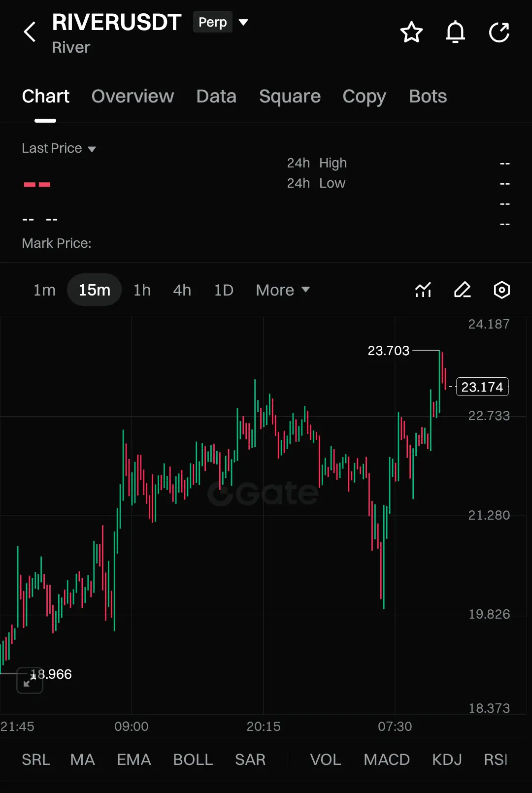This screenshot has width=532, height=793.
Task: Tap the River subtitle text
Action: tap(71, 47)
